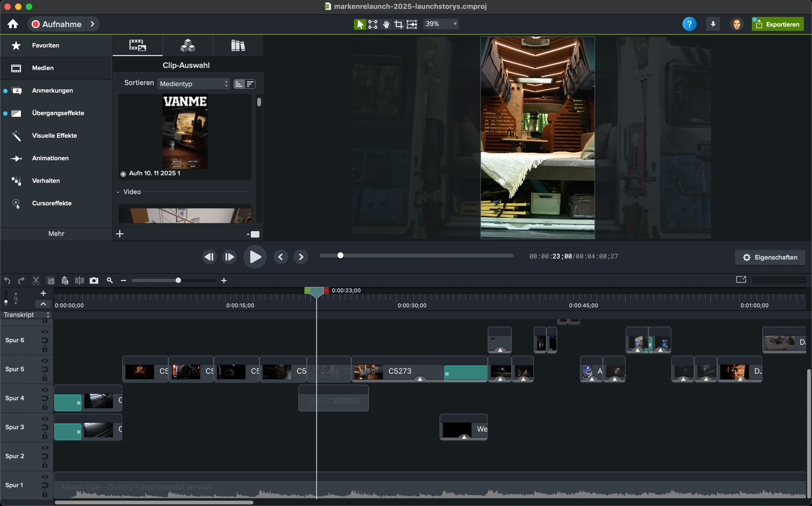This screenshot has height=506, width=812.
Task: Select the C5273 clip on Spur 5
Action: click(x=400, y=371)
